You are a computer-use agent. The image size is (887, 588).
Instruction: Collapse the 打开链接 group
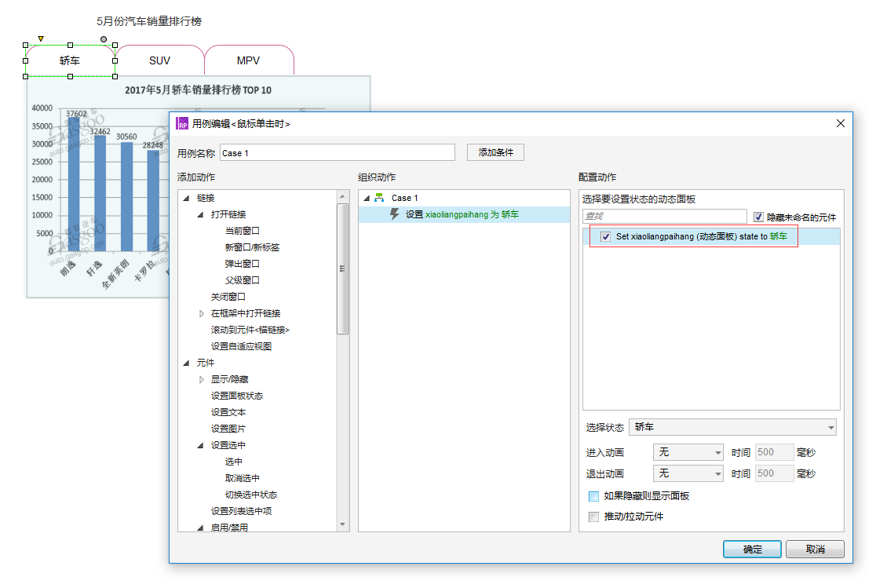(x=200, y=214)
